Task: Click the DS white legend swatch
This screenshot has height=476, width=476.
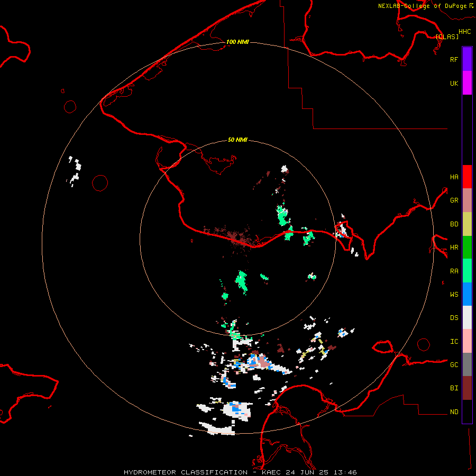Action: [x=467, y=317]
